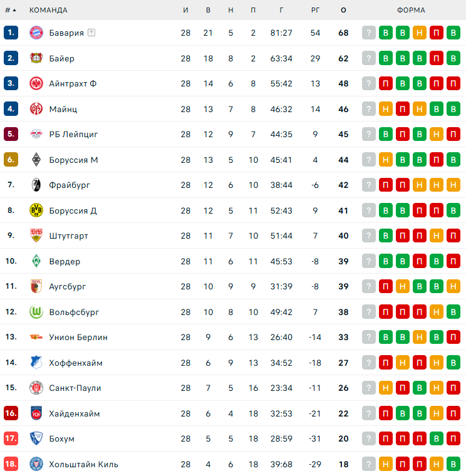
Task: Sort standings by О points column
Action: (343, 10)
